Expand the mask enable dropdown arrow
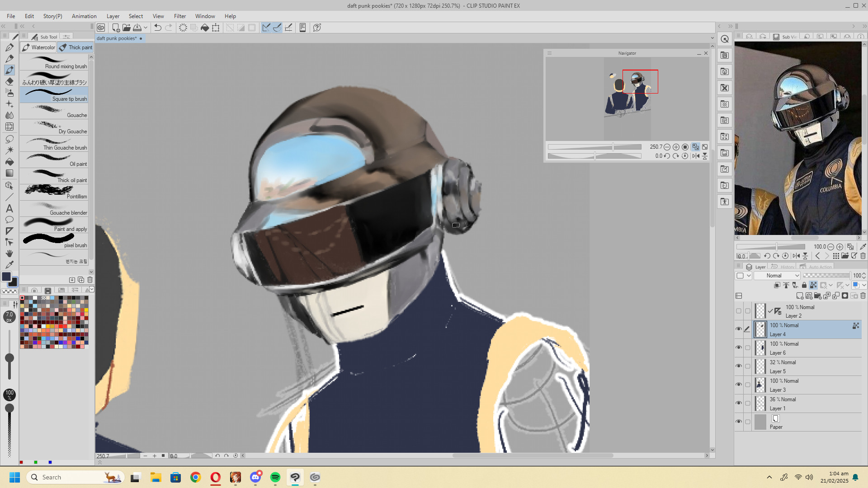Viewport: 868px width, 488px height. (830, 285)
